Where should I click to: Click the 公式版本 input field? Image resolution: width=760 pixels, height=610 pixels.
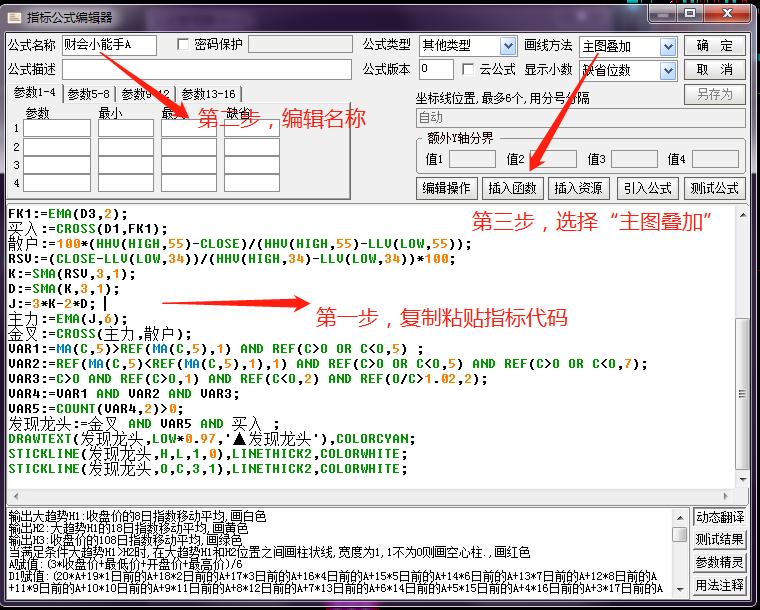436,69
